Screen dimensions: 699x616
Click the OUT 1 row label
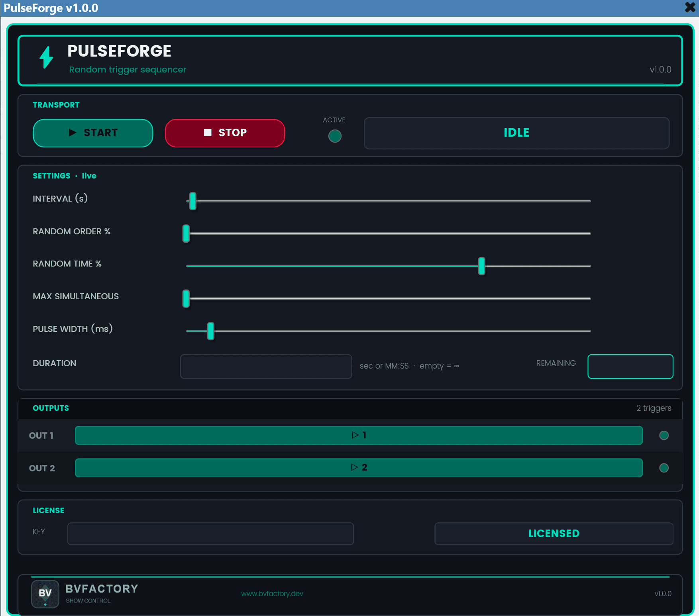coord(41,436)
